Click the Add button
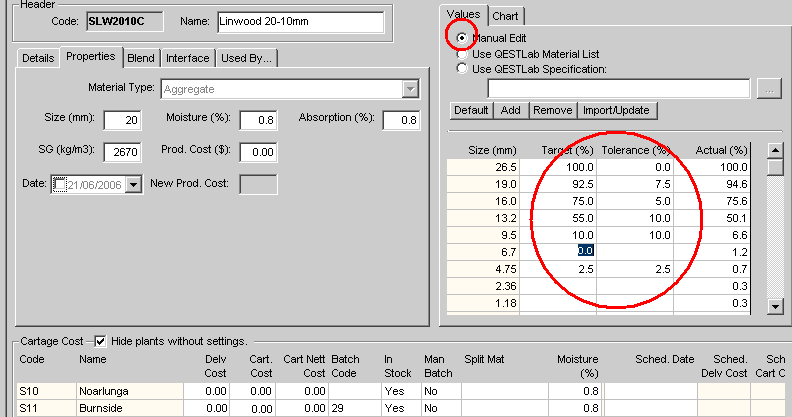This screenshot has height=417, width=792. tap(510, 110)
